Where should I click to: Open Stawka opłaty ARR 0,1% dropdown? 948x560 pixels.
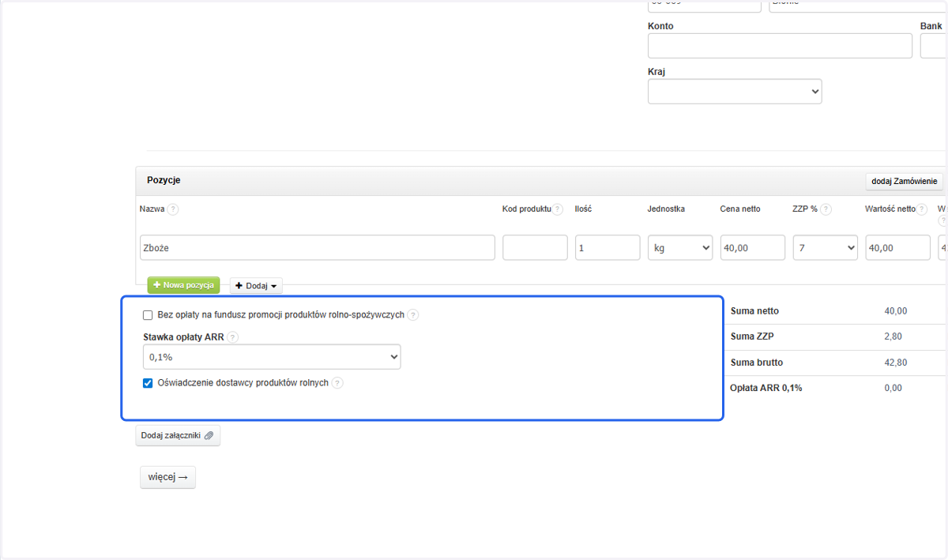(272, 357)
